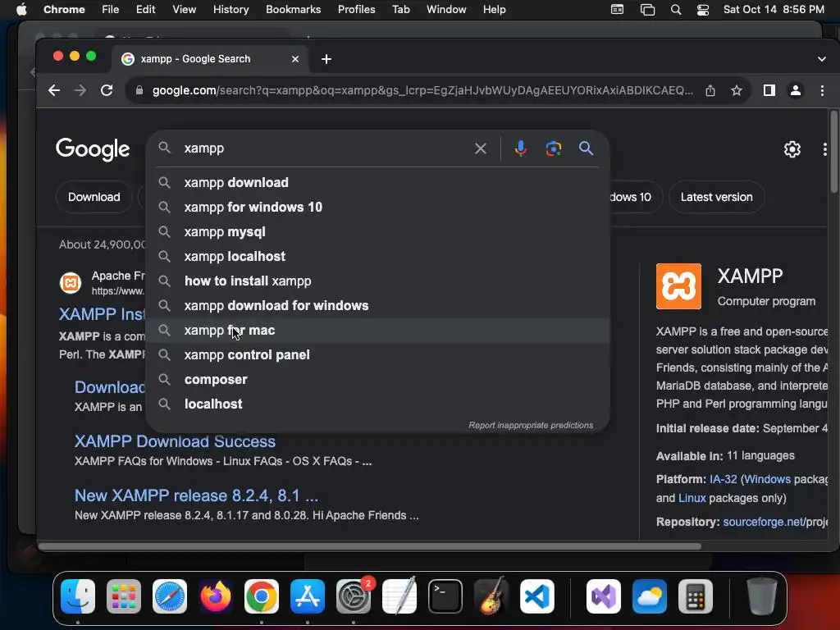This screenshot has width=840, height=630.
Task: Open the share page icon in address bar
Action: [710, 90]
